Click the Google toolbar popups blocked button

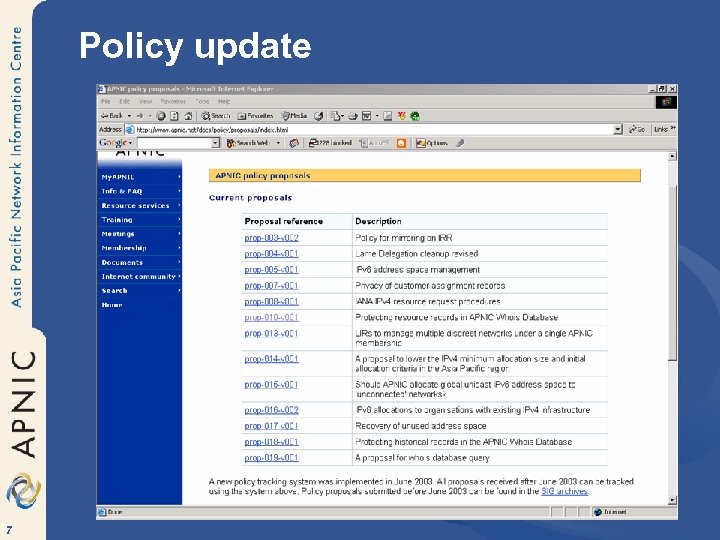pos(330,143)
